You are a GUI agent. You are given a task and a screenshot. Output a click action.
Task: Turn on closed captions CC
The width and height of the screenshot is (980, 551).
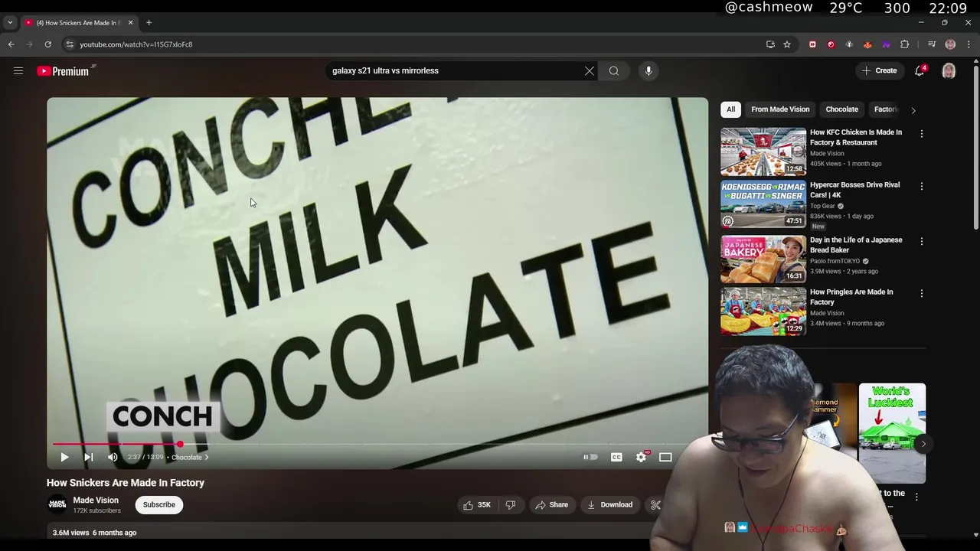pyautogui.click(x=616, y=457)
